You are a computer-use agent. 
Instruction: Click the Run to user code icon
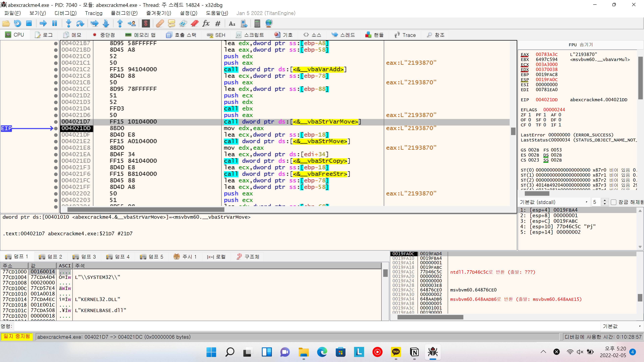(x=132, y=23)
